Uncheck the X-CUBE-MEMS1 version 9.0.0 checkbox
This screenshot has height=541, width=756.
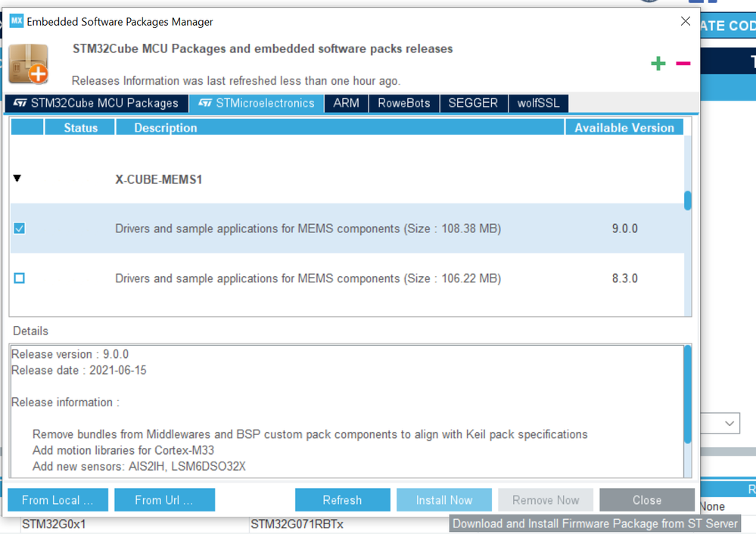19,228
